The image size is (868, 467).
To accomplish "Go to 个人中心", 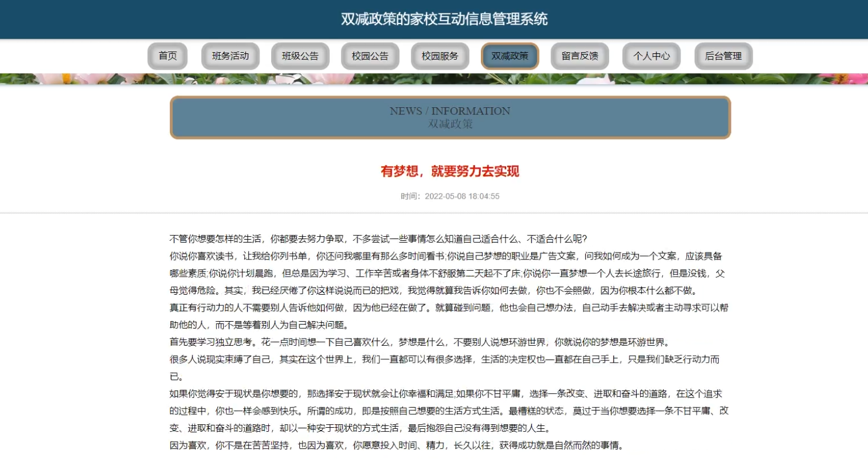I will click(x=651, y=56).
